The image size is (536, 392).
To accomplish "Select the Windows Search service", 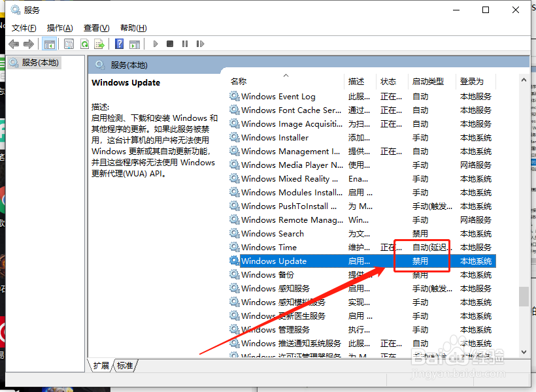I will (x=362, y=233).
